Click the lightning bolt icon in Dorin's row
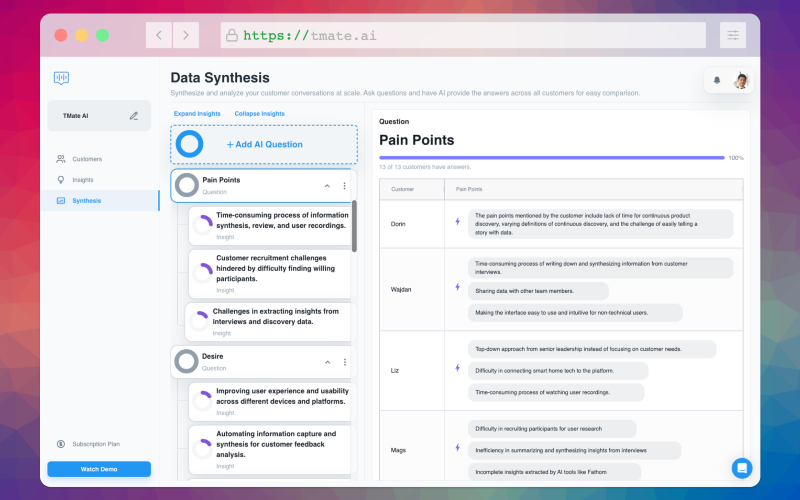The width and height of the screenshot is (800, 500). point(458,221)
